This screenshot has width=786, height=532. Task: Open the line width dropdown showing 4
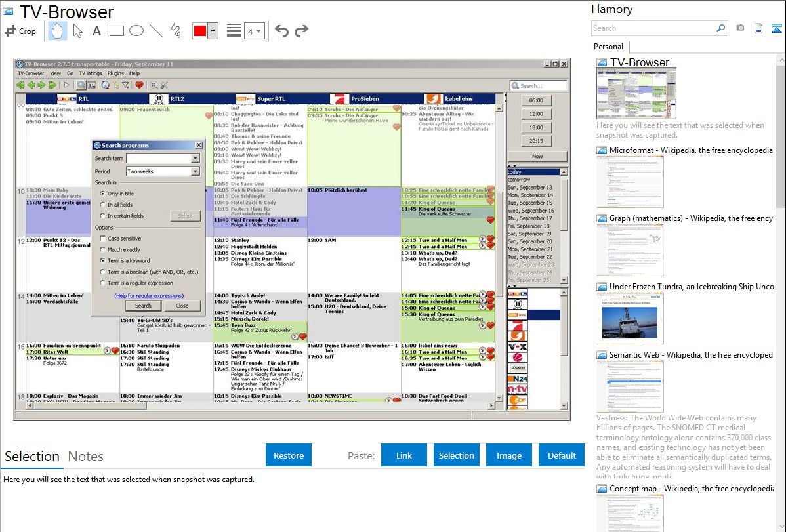click(254, 31)
